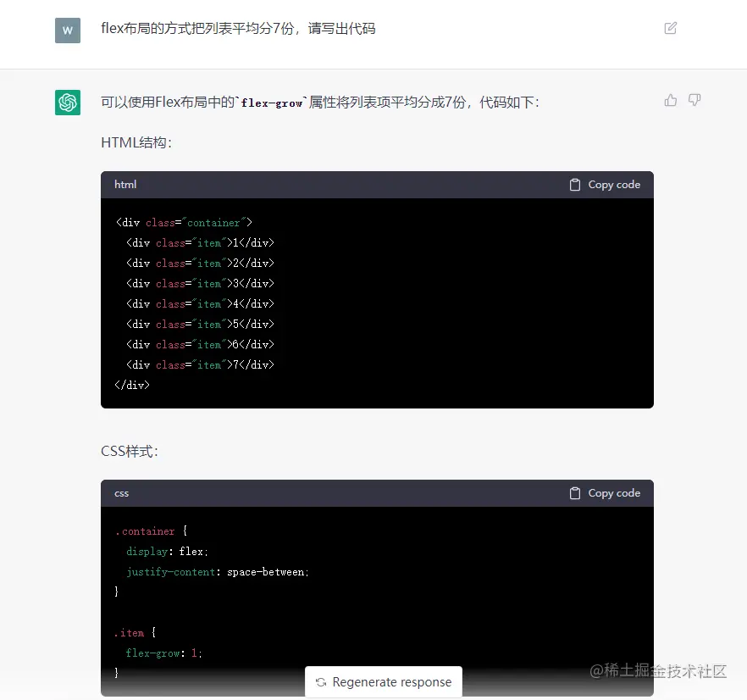Click the 'CSS样式:' heading text
Viewport: 747px width, 700px height.
(130, 451)
